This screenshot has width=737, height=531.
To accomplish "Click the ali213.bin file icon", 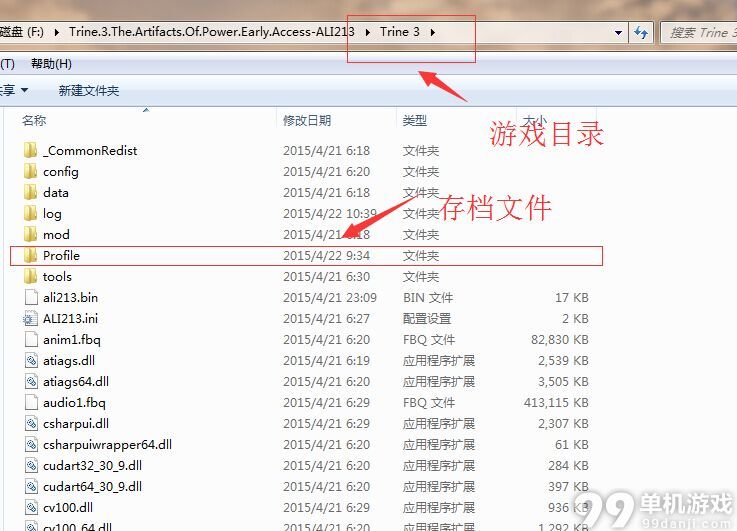I will point(31,297).
